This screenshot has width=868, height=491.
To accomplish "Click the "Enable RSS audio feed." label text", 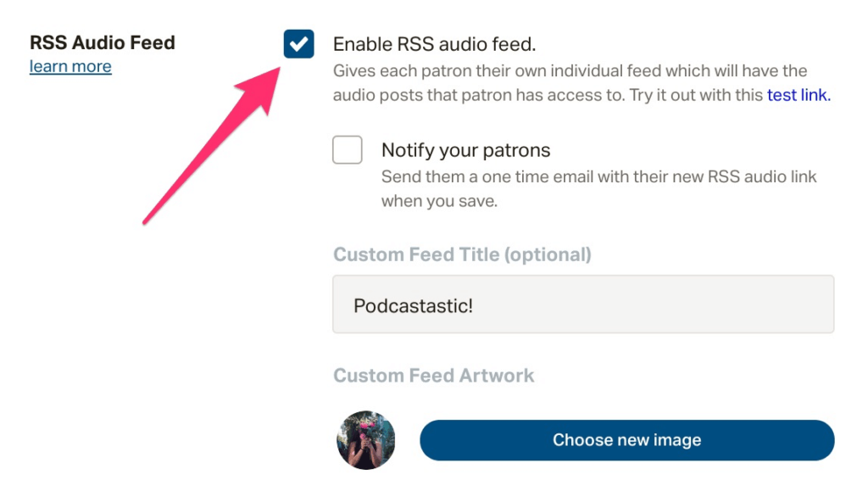I will coord(434,44).
